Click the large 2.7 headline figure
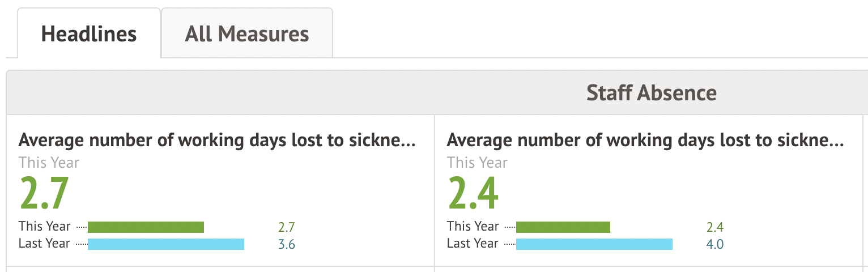Image resolution: width=868 pixels, height=272 pixels. coord(44,193)
